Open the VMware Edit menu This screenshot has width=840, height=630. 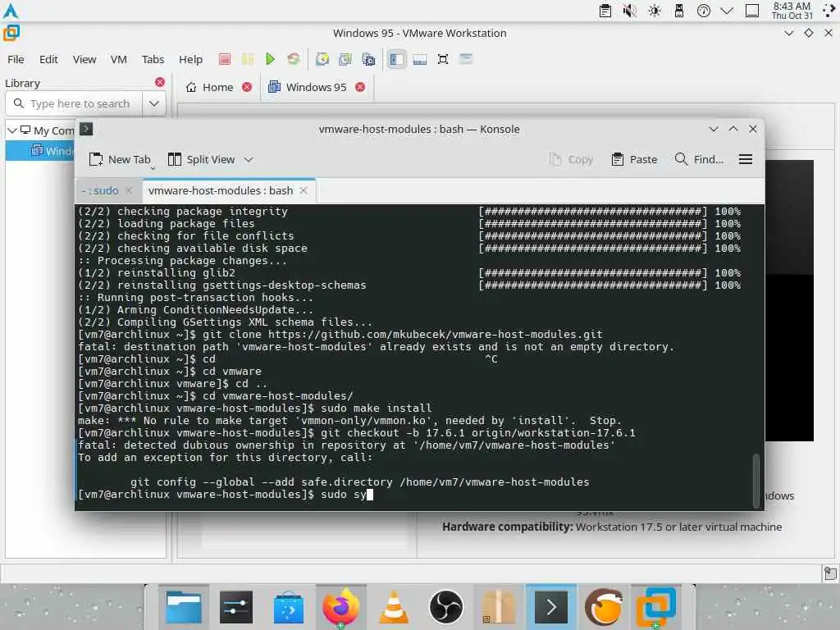point(48,59)
